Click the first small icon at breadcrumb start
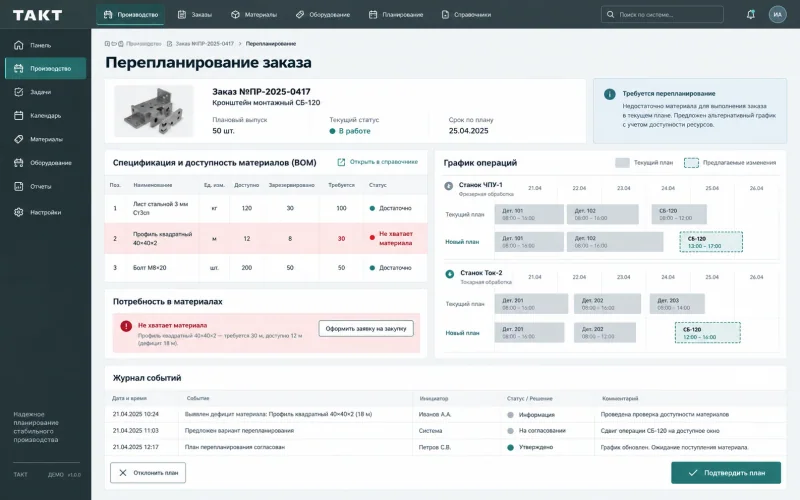This screenshot has width=800, height=500. pos(107,44)
